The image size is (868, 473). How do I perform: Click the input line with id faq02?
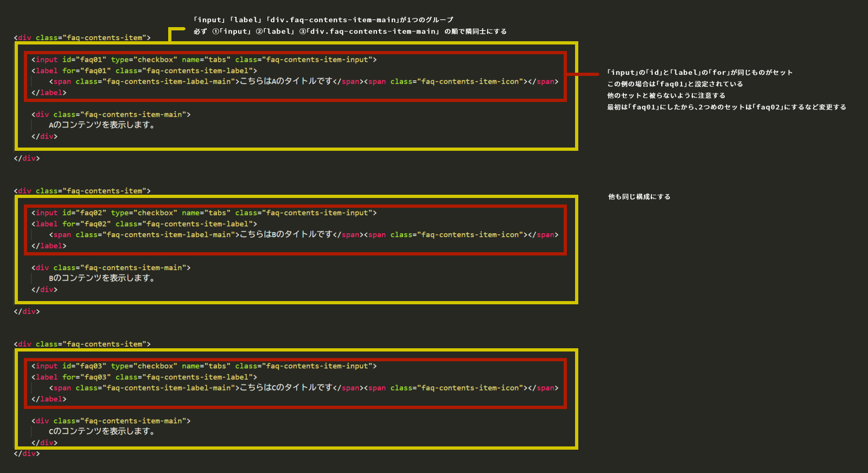point(203,213)
